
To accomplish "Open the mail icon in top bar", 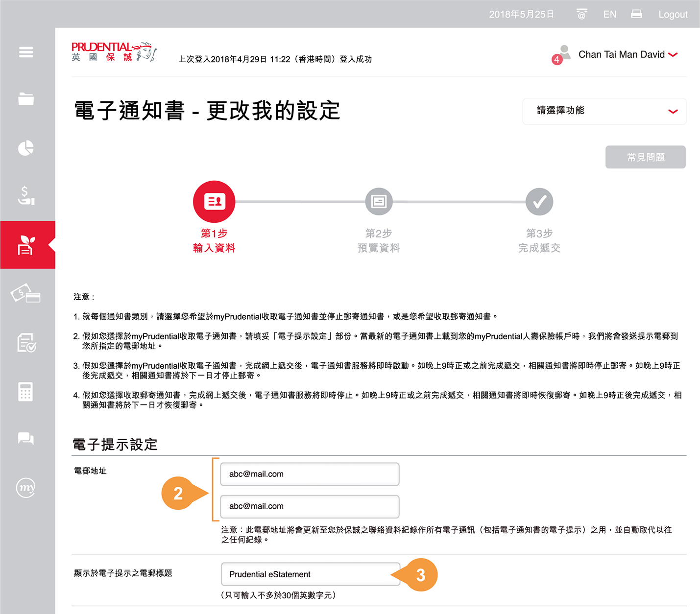I will click(x=581, y=14).
